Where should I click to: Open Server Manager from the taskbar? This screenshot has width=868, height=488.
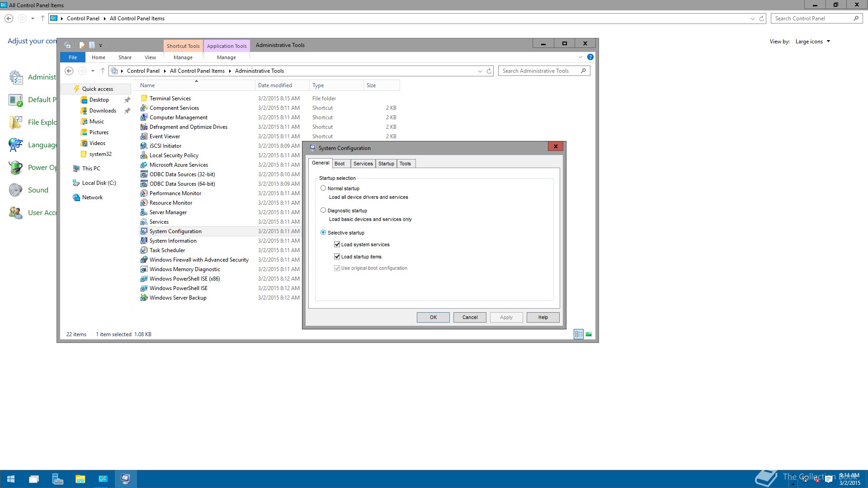pos(57,479)
